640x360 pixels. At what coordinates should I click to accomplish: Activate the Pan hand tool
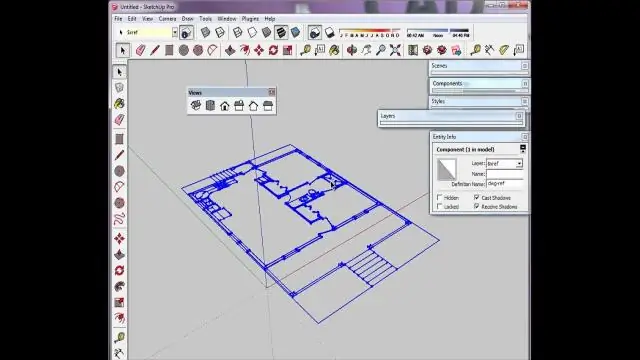coord(366,50)
